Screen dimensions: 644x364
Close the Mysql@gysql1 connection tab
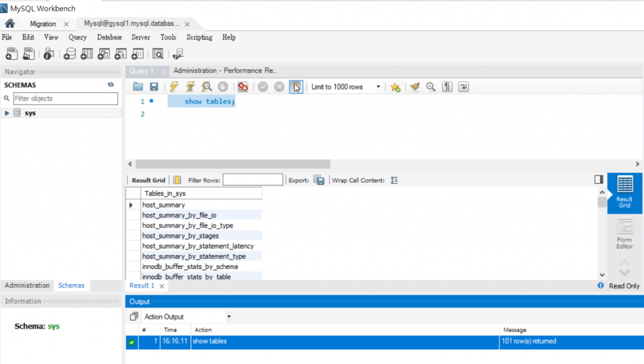click(187, 25)
